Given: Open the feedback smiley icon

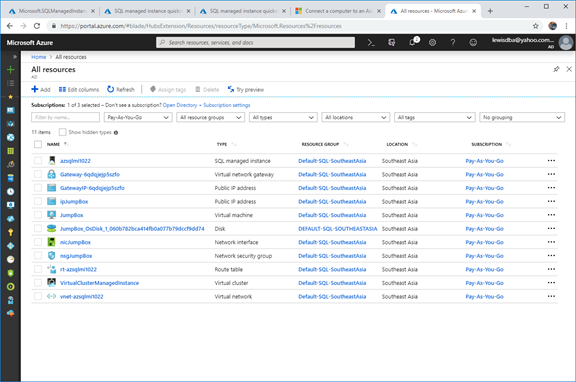Looking at the screenshot, I should 473,43.
